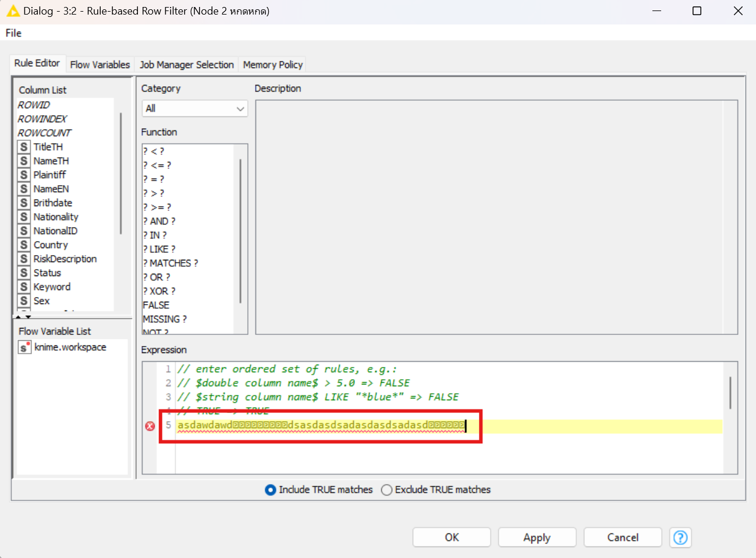Click the string icon beside NationalID
Image resolution: width=756 pixels, height=558 pixels.
[24, 231]
